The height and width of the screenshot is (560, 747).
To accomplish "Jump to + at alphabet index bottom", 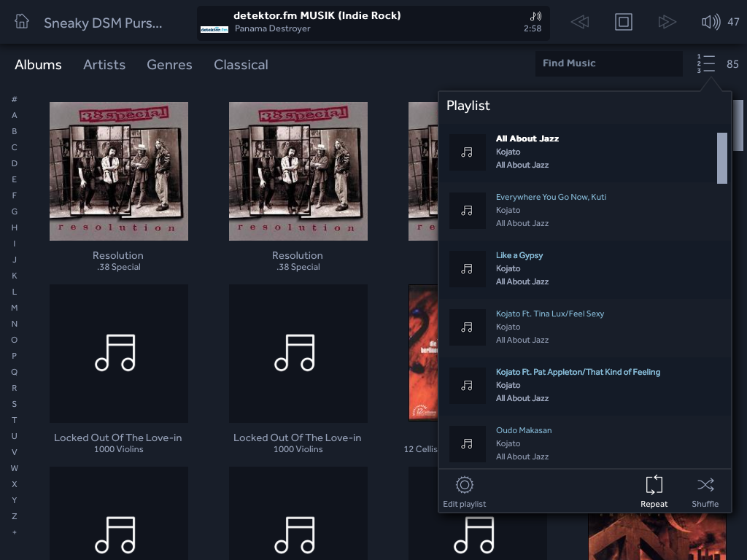I will [x=15, y=532].
